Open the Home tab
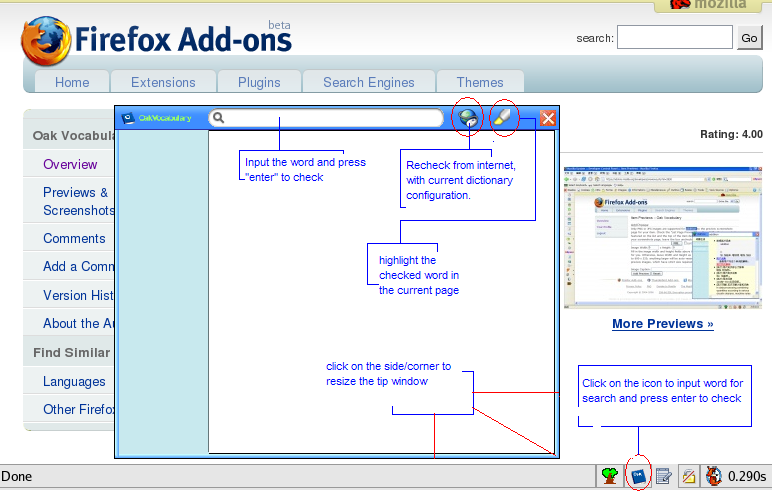Image resolution: width=772 pixels, height=492 pixels. coord(72,82)
